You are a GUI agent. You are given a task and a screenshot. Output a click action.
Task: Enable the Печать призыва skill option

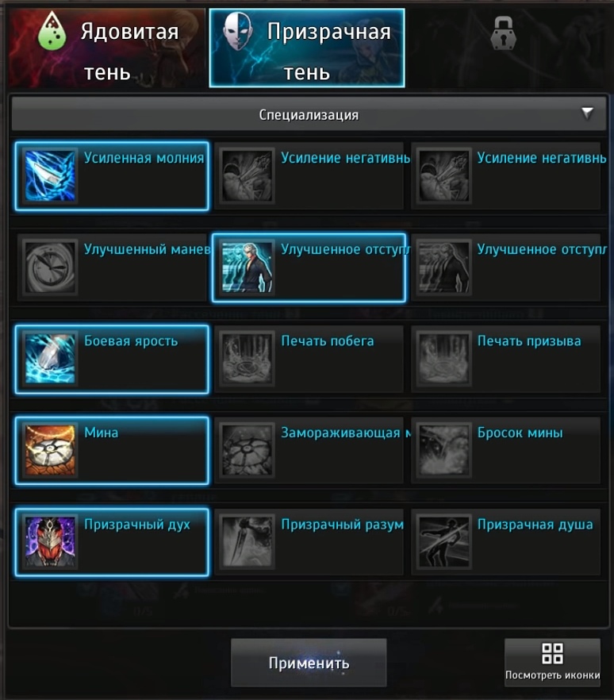tap(506, 359)
